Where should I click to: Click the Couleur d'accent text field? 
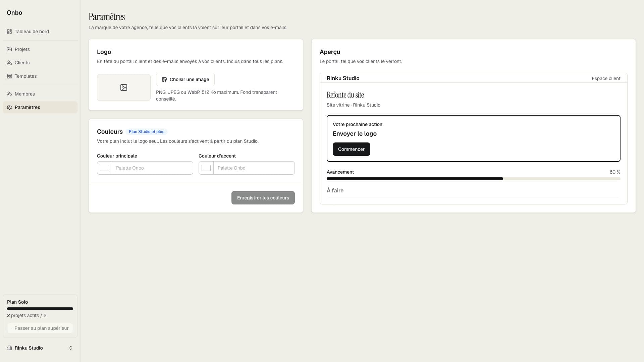[x=254, y=168]
